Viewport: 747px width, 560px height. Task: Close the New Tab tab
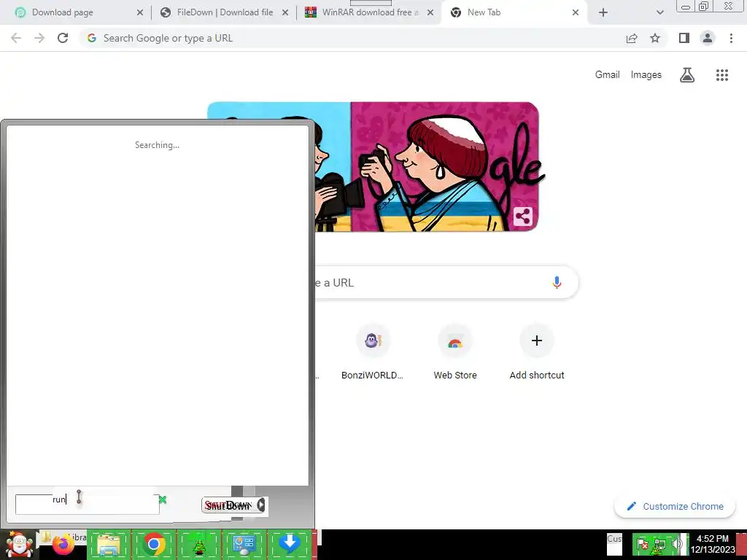pyautogui.click(x=576, y=12)
